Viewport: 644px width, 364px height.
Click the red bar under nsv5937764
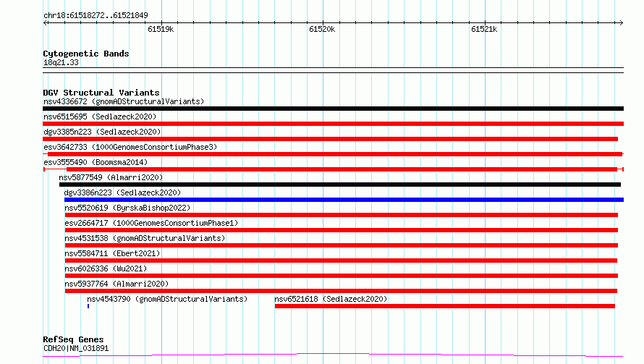(x=341, y=291)
